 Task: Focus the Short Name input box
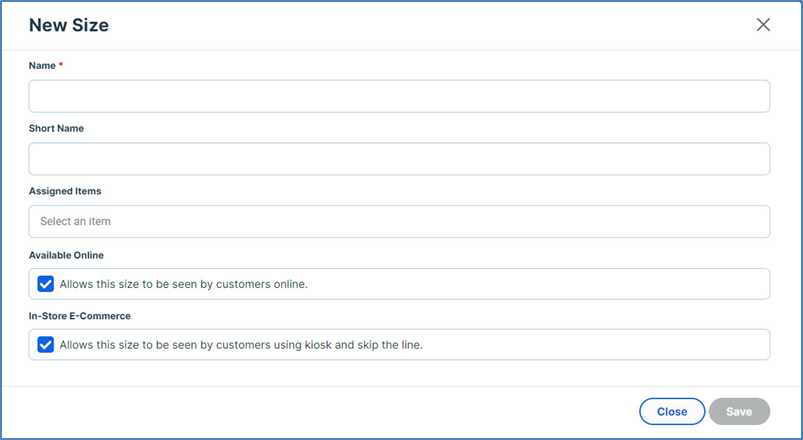pos(399,159)
